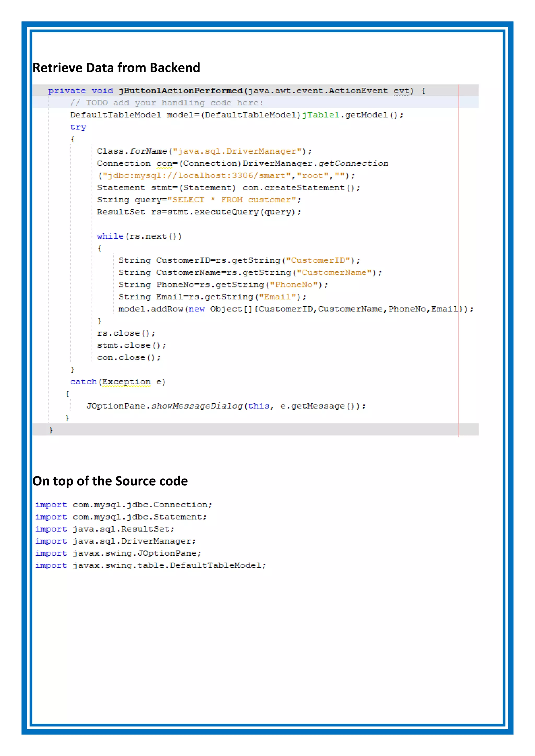The height and width of the screenshot is (756, 535).
Task: Click the green jTable1 variable
Action: click(x=321, y=115)
